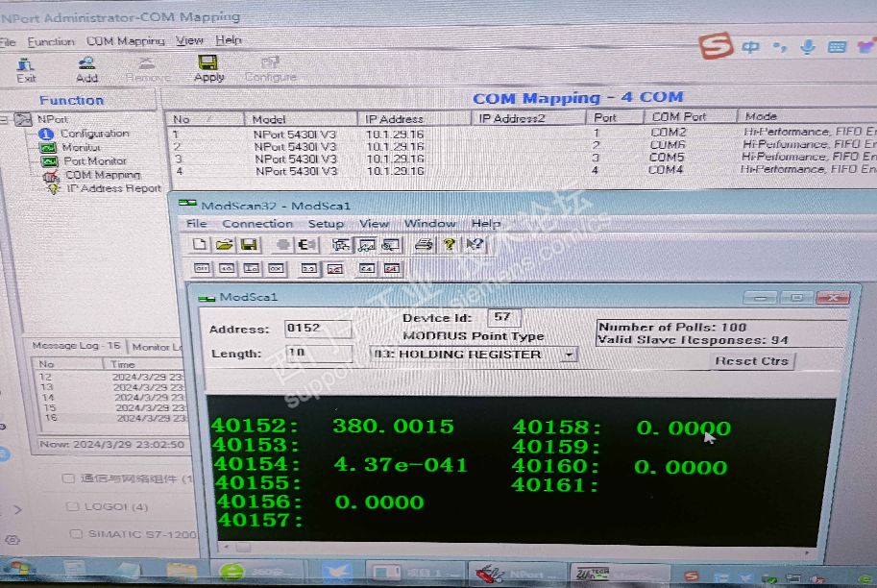Open the Setup menu in ModScan32
877x588 pixels.
tap(326, 224)
